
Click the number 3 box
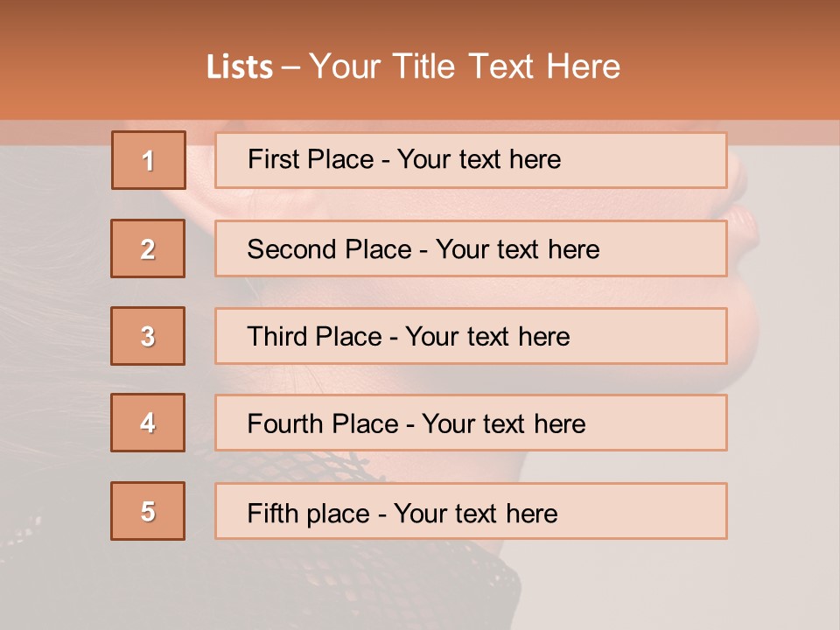[148, 336]
